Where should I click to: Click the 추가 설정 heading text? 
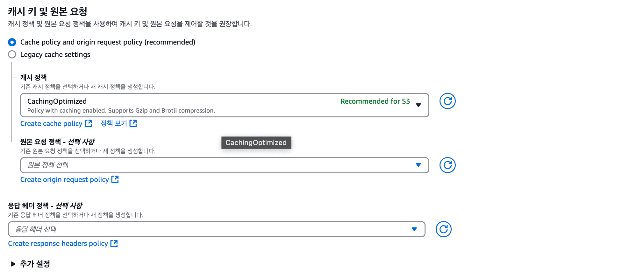(x=35, y=264)
